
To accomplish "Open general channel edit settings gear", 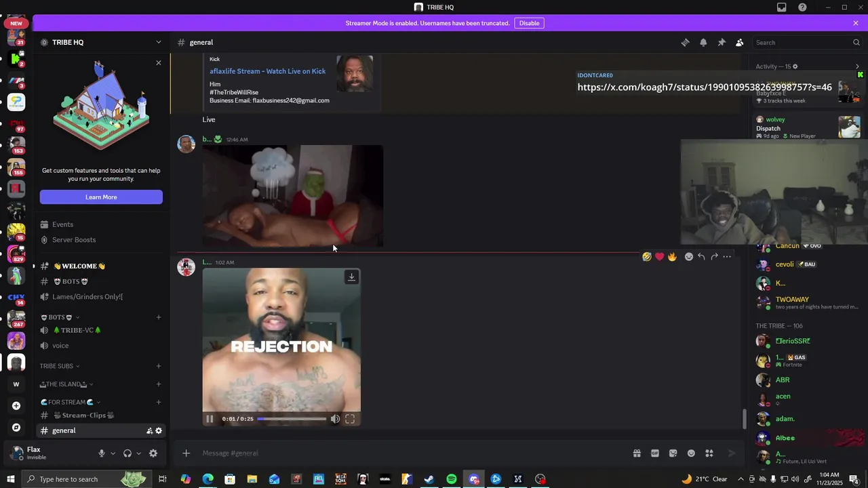I will 159,431.
